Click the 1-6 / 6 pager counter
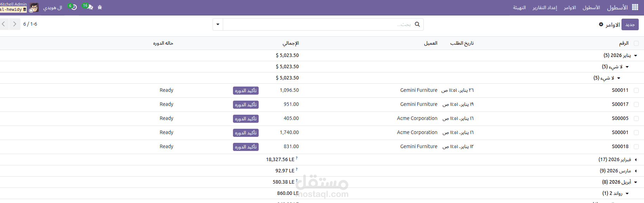644x203 pixels. click(30, 24)
